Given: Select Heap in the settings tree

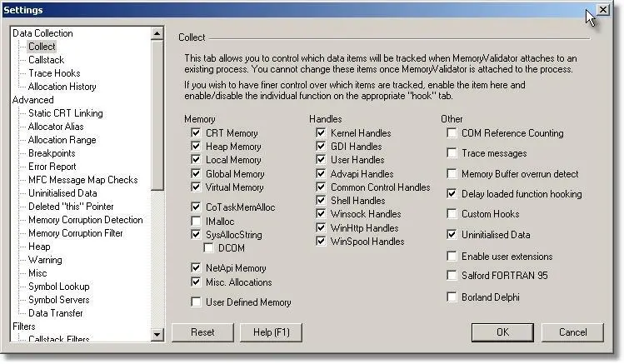Looking at the screenshot, I should [39, 247].
